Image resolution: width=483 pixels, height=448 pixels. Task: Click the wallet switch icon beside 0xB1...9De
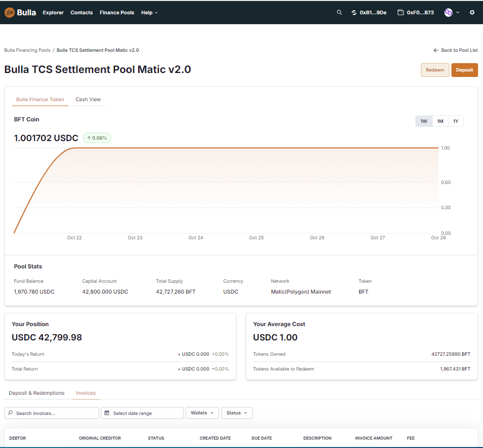pos(354,13)
